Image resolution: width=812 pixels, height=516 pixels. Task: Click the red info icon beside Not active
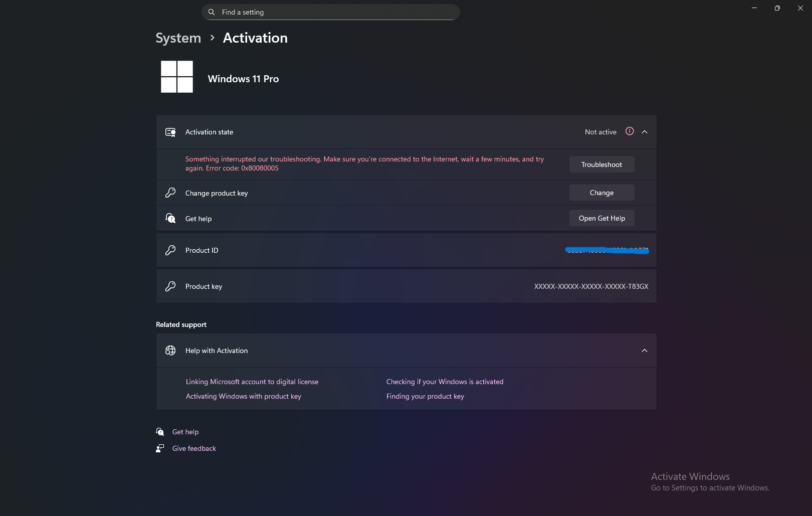630,131
